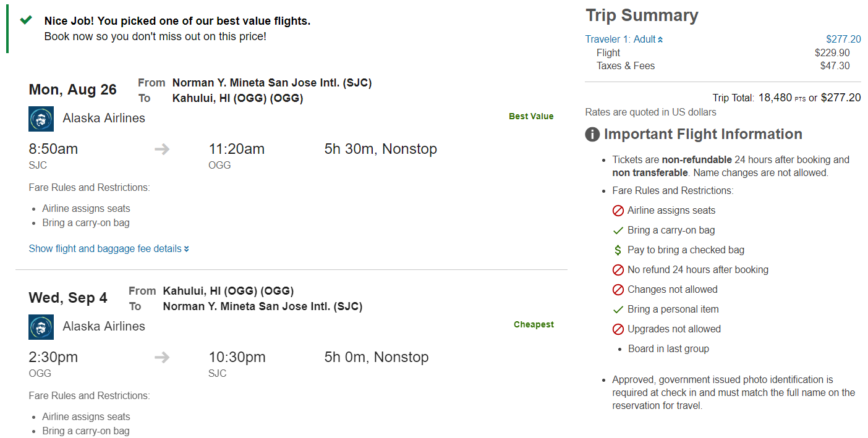Image resolution: width=868 pixels, height=438 pixels.
Task: Click prohibited icon beside No refund 24 hours
Action: (618, 270)
